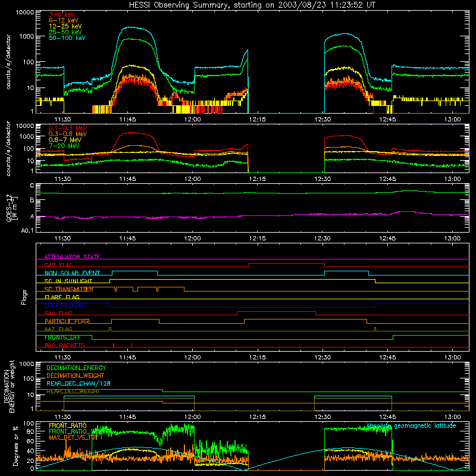Screen dimensions: 476x476
Task: Select the NON_SOLAR_EVENT flag label
Action: tap(72, 273)
